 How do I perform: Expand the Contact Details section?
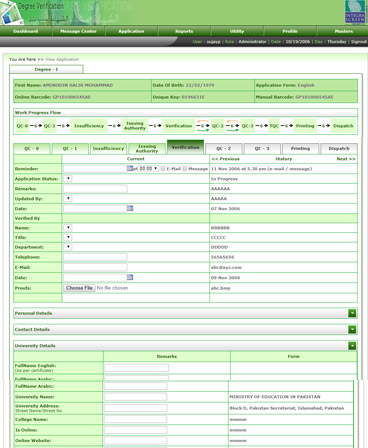[352, 329]
